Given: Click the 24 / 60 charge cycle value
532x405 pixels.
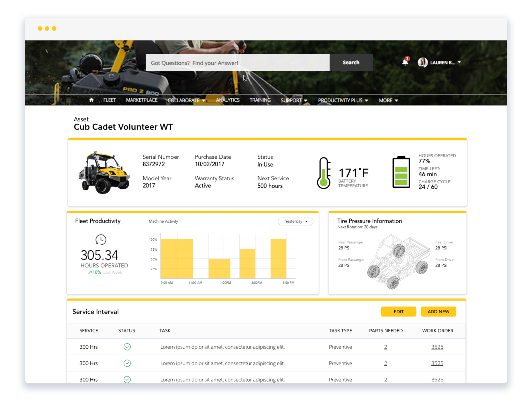Looking at the screenshot, I should pyautogui.click(x=428, y=187).
